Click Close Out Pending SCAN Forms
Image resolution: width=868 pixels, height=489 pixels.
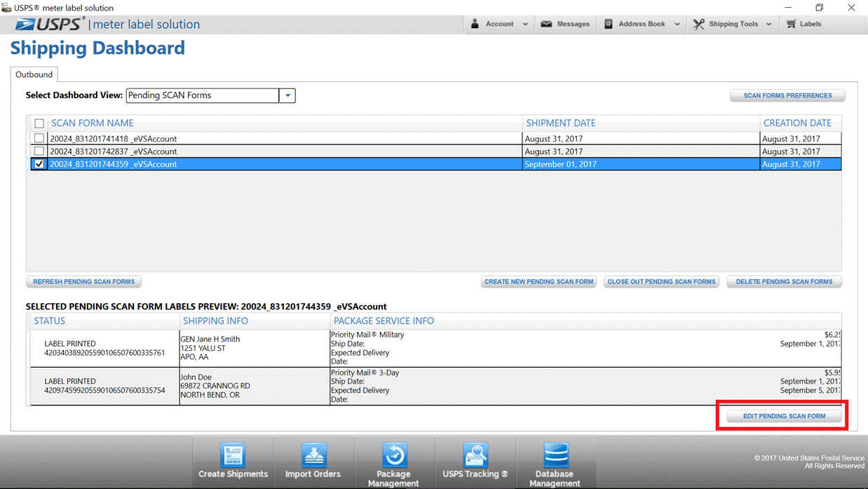coord(661,281)
